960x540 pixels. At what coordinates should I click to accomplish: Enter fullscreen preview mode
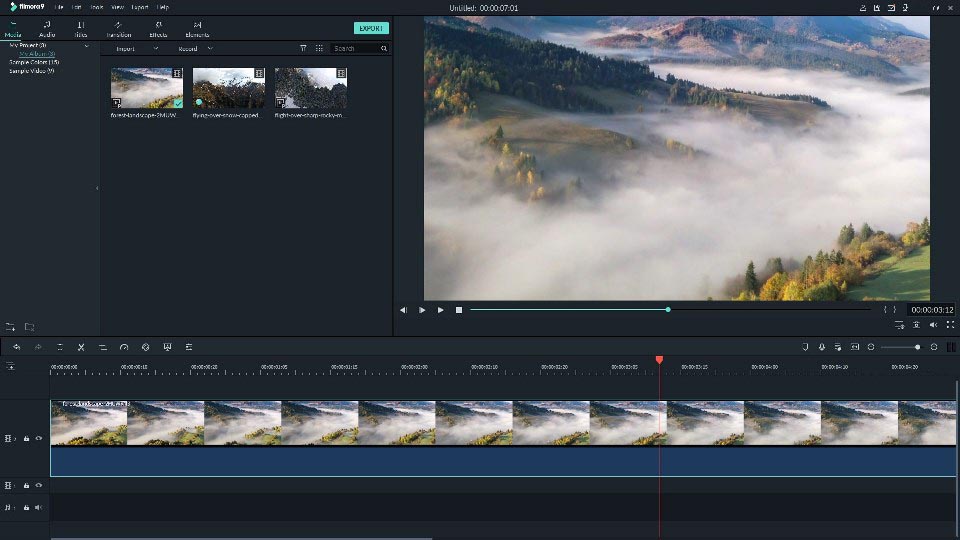(x=950, y=325)
